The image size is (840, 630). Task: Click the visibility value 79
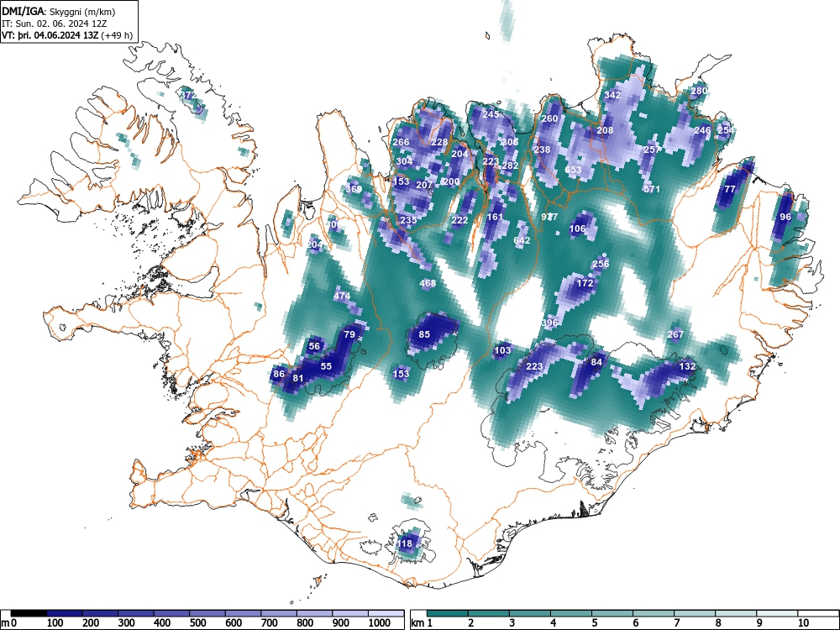point(349,334)
